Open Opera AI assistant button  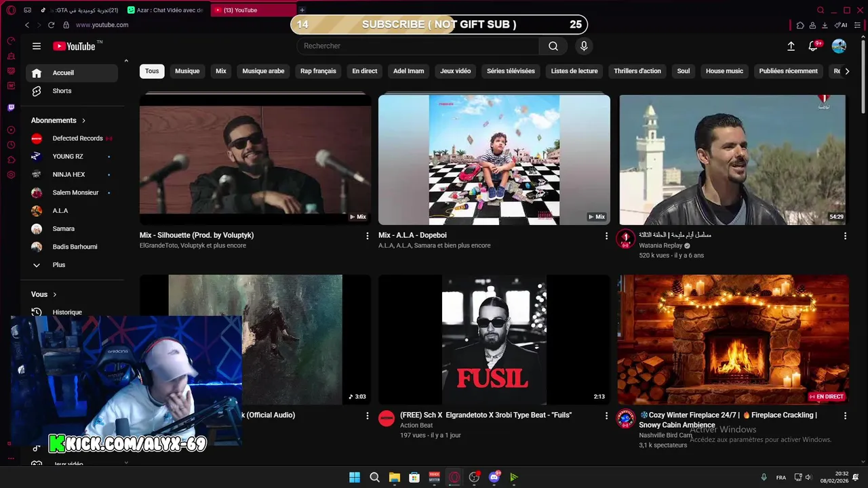point(841,25)
